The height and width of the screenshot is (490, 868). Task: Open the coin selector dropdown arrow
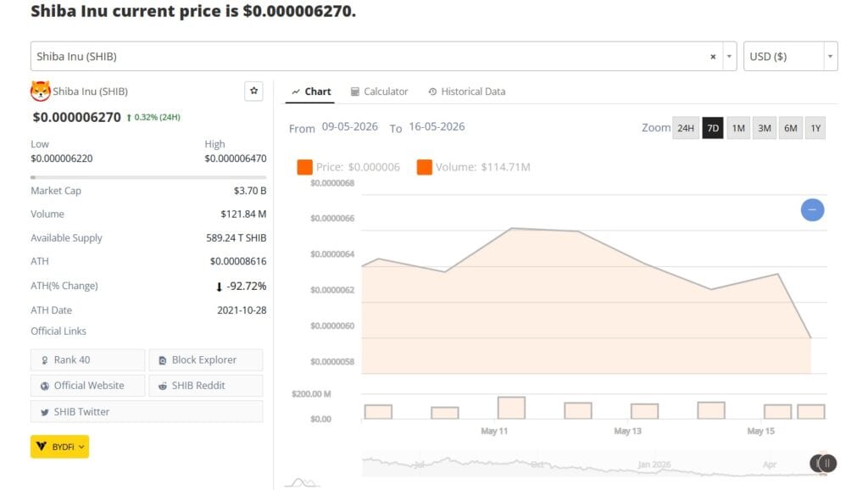point(729,57)
